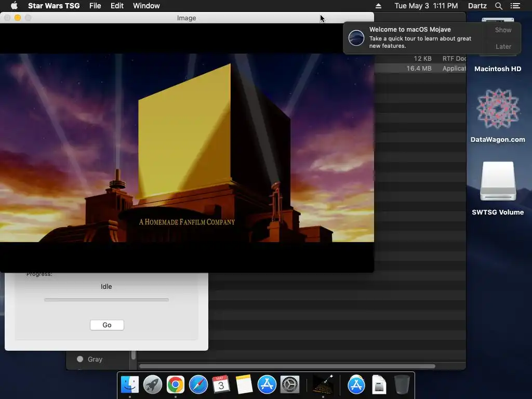Open Google Chrome from the Dock
This screenshot has width=532, height=399.
coord(176,385)
